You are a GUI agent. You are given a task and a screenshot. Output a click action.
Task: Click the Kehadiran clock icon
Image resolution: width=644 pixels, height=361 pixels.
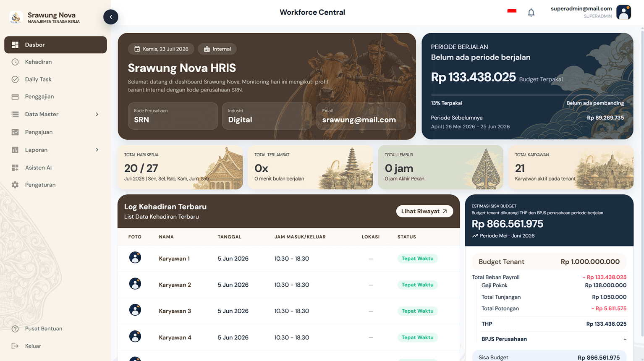click(15, 62)
